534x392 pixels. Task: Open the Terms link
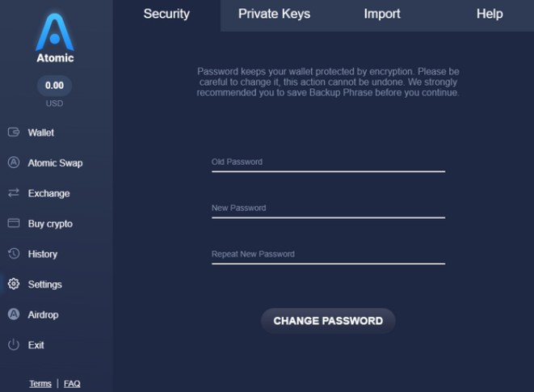point(40,383)
